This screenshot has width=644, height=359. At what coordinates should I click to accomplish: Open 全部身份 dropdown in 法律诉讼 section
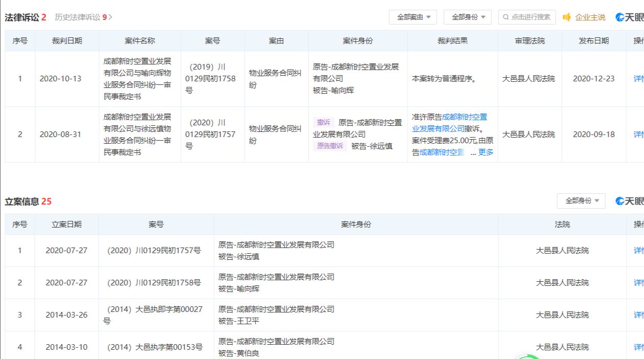coord(468,17)
